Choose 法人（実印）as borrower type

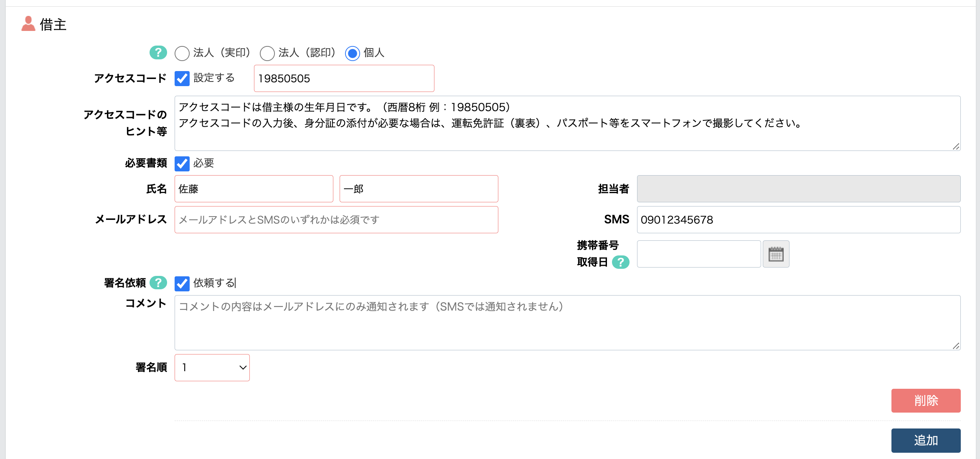click(182, 54)
